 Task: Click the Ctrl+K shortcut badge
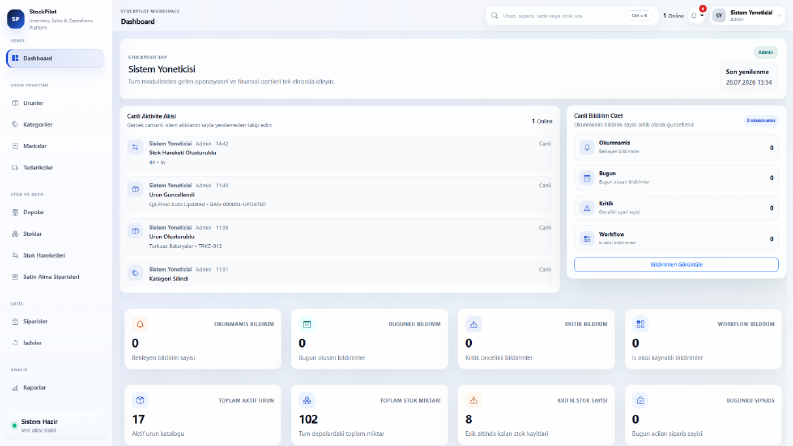pyautogui.click(x=639, y=16)
